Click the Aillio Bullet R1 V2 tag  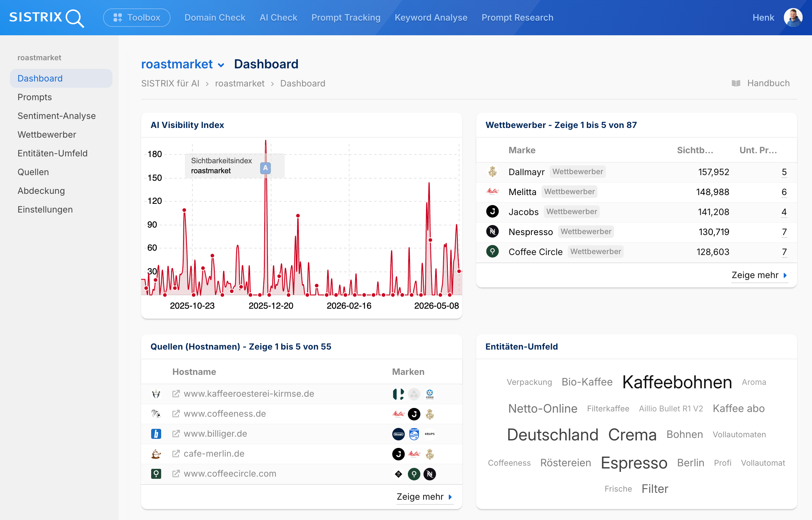click(x=671, y=409)
